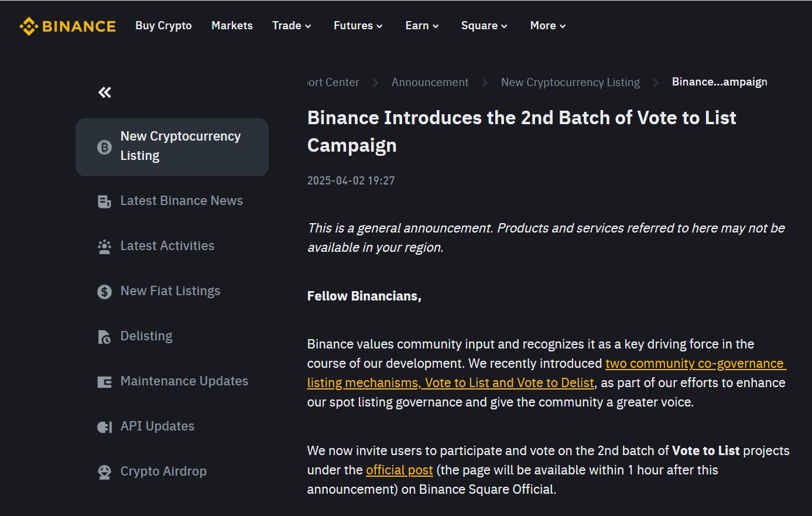The width and height of the screenshot is (812, 516).
Task: Open the Buy Crypto menu item
Action: click(x=163, y=26)
